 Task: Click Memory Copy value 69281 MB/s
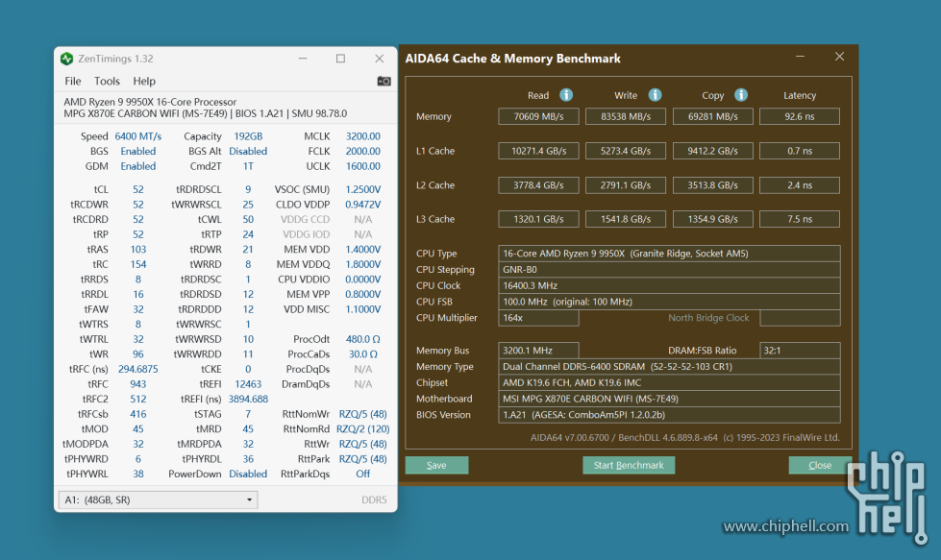(x=712, y=116)
